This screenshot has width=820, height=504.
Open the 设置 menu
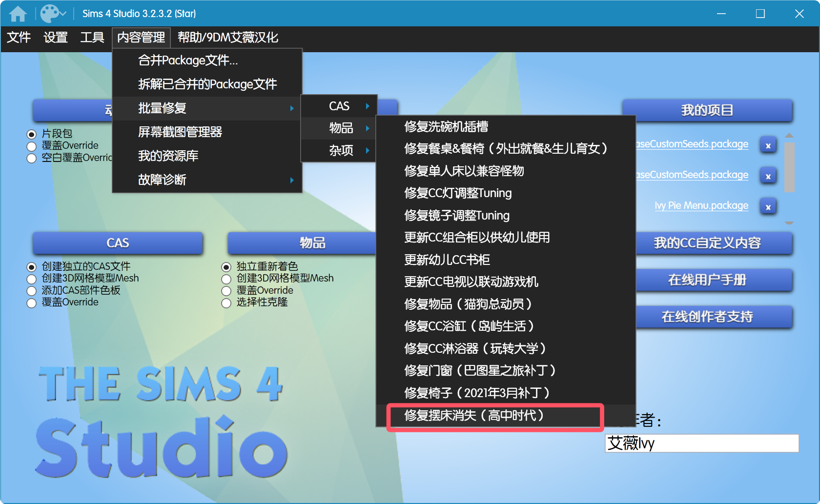56,38
